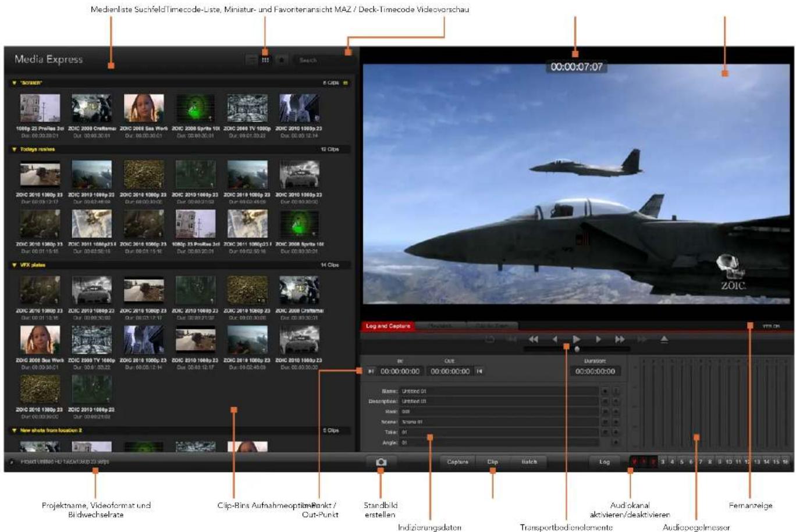Collapse the Todays rushes bin
This screenshot has height=532, width=796.
point(14,149)
